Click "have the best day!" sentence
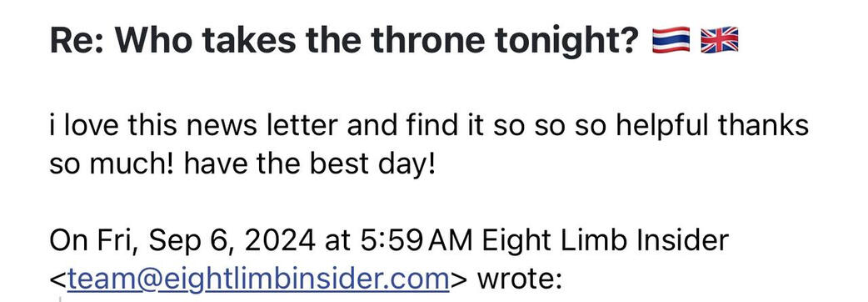This screenshot has height=302, width=868. 310,165
